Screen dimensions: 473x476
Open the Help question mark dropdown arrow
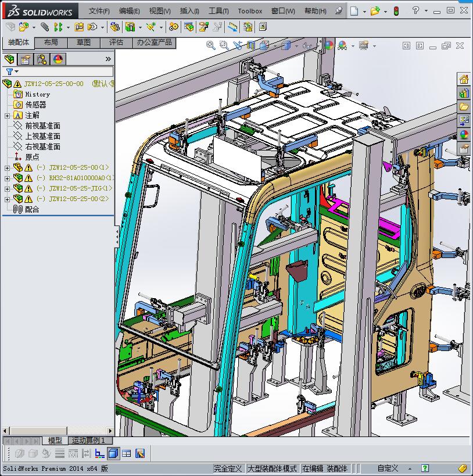click(x=427, y=11)
